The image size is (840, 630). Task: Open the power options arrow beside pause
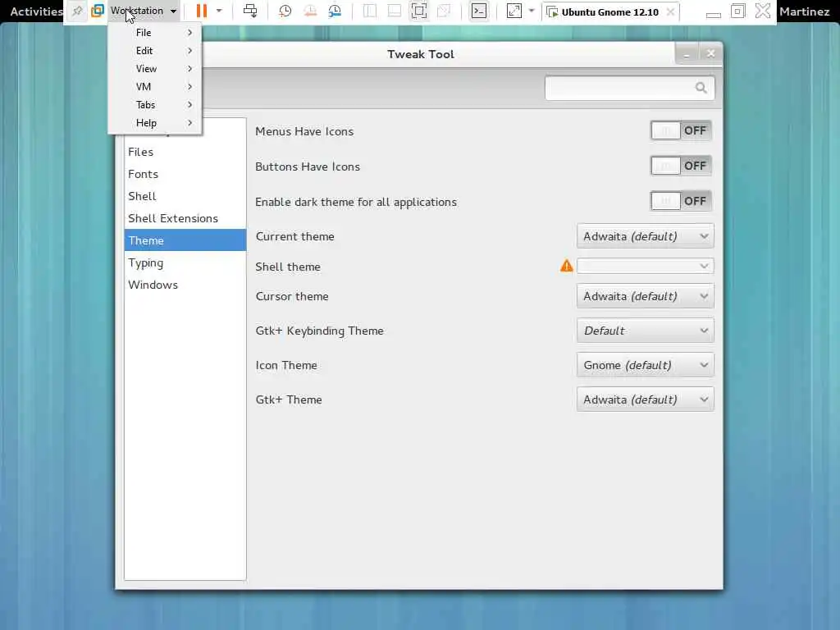click(x=219, y=11)
